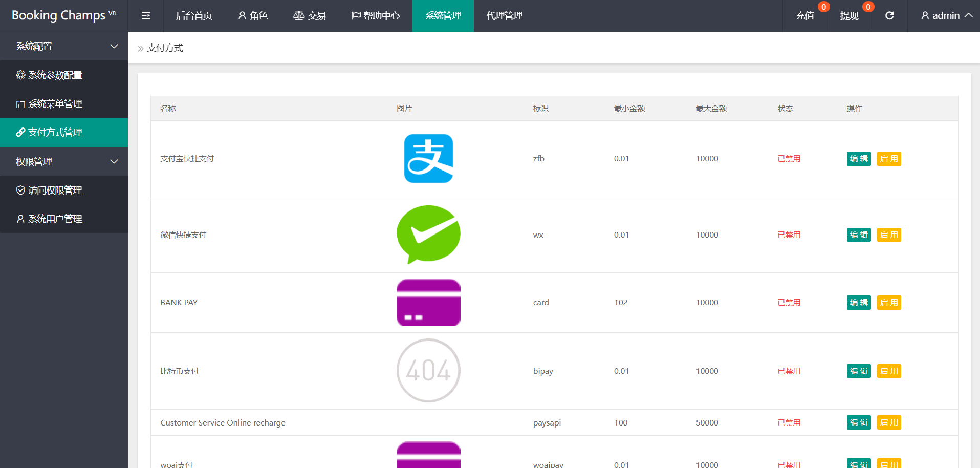Open the Alipay logo image

428,159
